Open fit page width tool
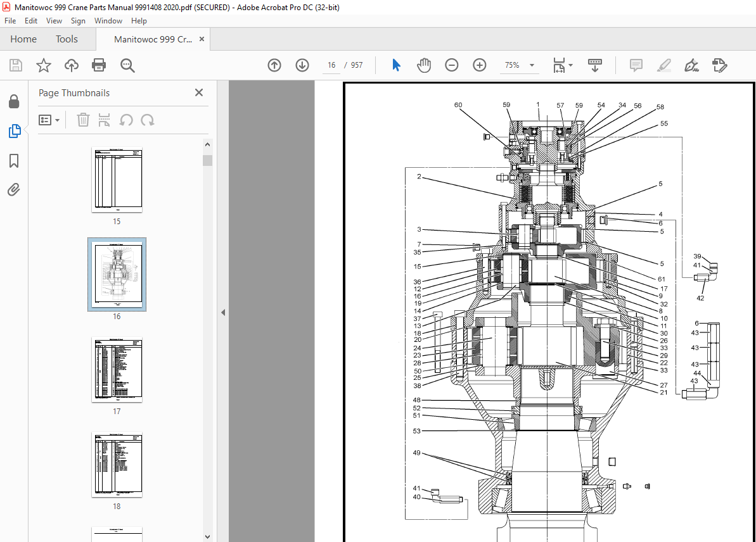 (559, 65)
